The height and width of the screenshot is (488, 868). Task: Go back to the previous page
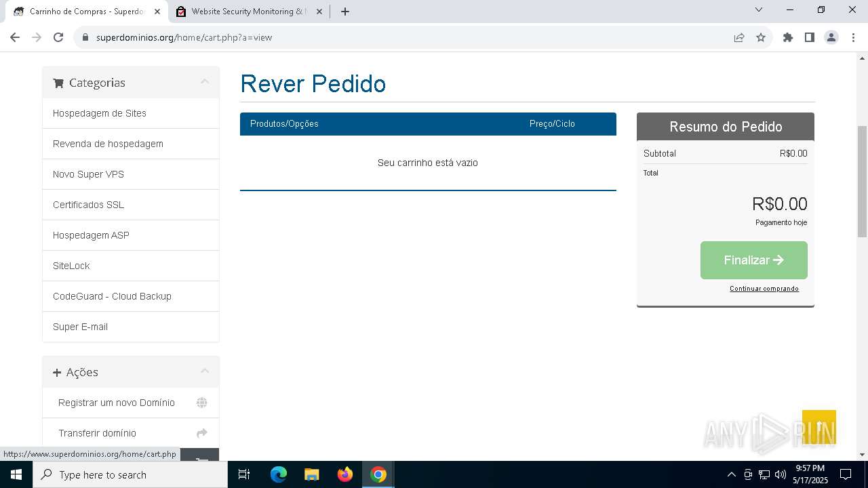tap(15, 37)
